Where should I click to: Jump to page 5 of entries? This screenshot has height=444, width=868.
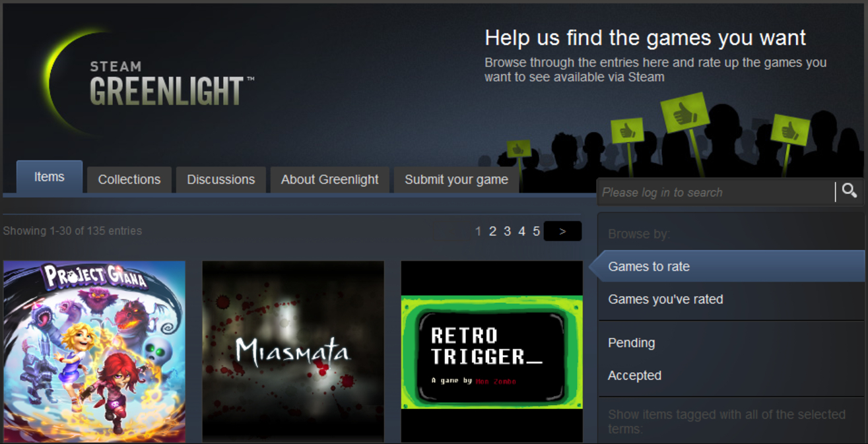click(x=536, y=232)
